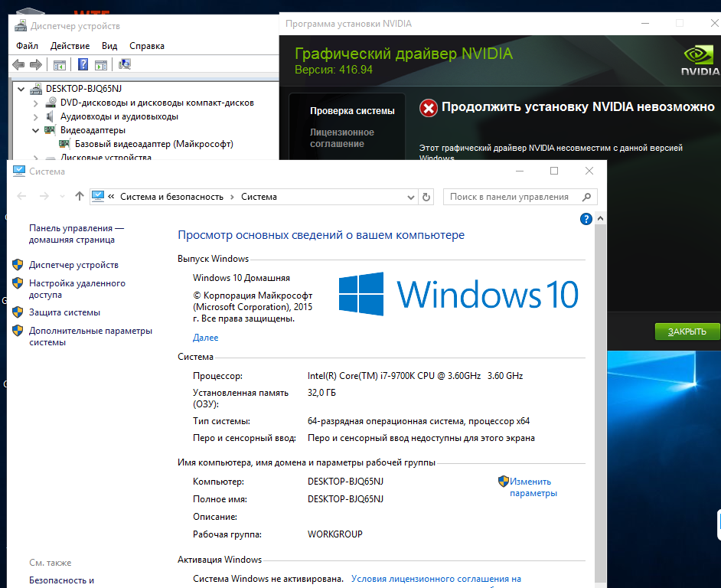Click the Up arrow in Система navigation bar
The height and width of the screenshot is (588, 721).
click(x=79, y=197)
